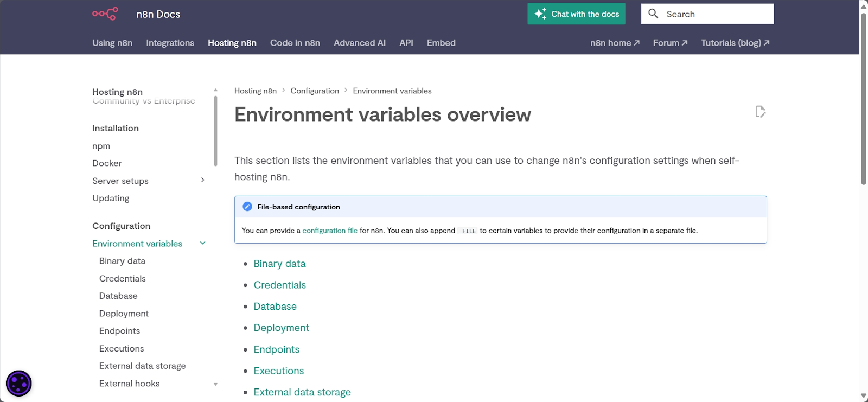Open Deployment in the sidebar

point(124,314)
